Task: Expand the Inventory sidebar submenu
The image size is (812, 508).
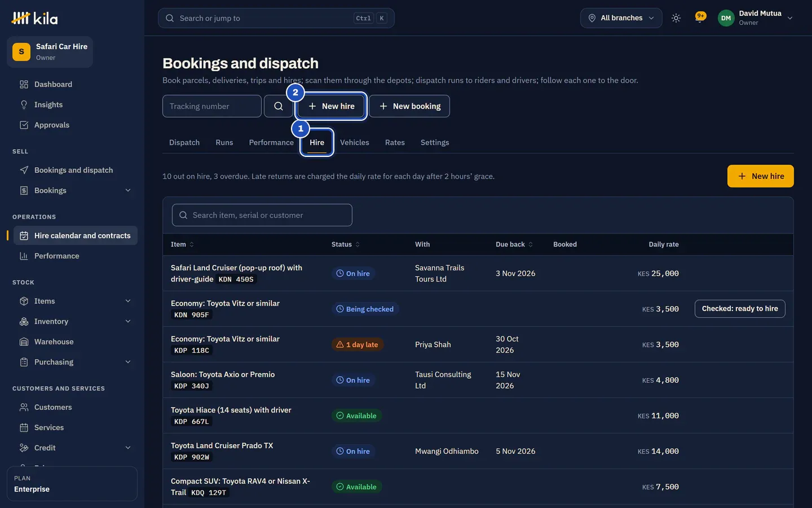Action: coord(128,322)
